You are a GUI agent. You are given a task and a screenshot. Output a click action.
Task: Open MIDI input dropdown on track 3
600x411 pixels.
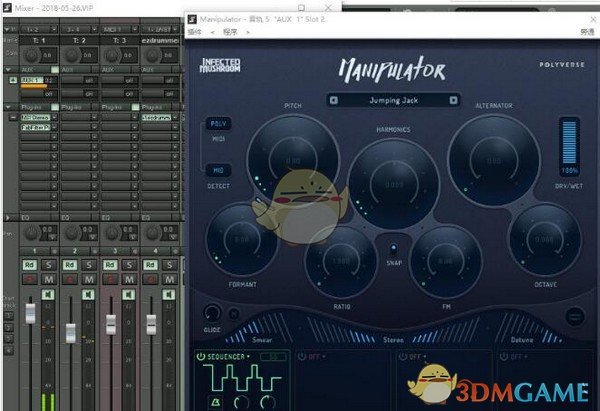tap(119, 29)
